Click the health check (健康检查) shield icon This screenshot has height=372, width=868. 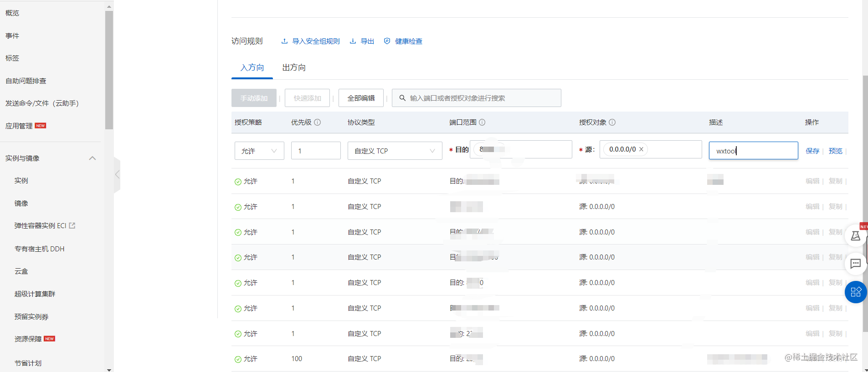click(387, 41)
